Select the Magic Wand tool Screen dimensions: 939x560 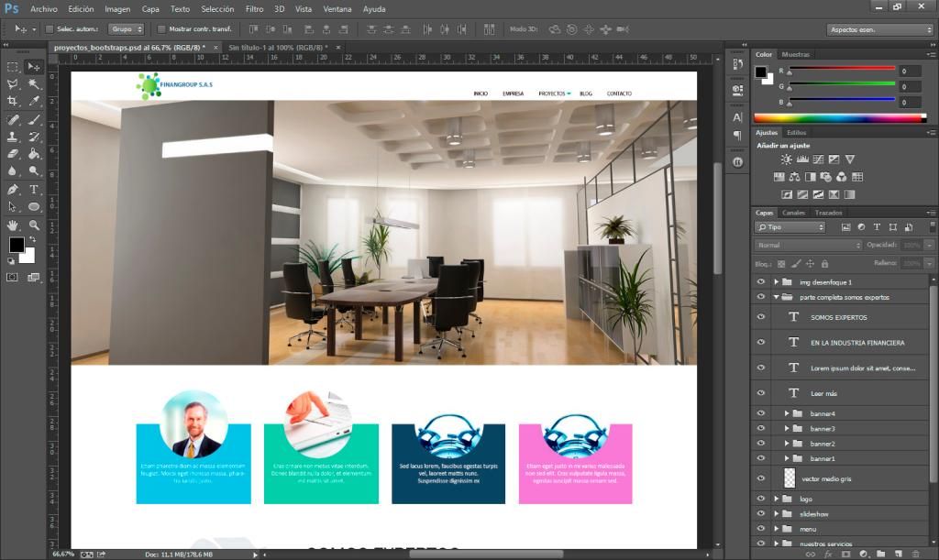[34, 84]
